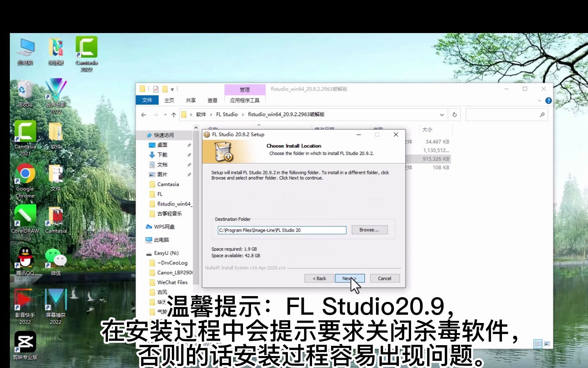Sort files by 大小 column header
The width and height of the screenshot is (588, 368).
click(x=435, y=129)
